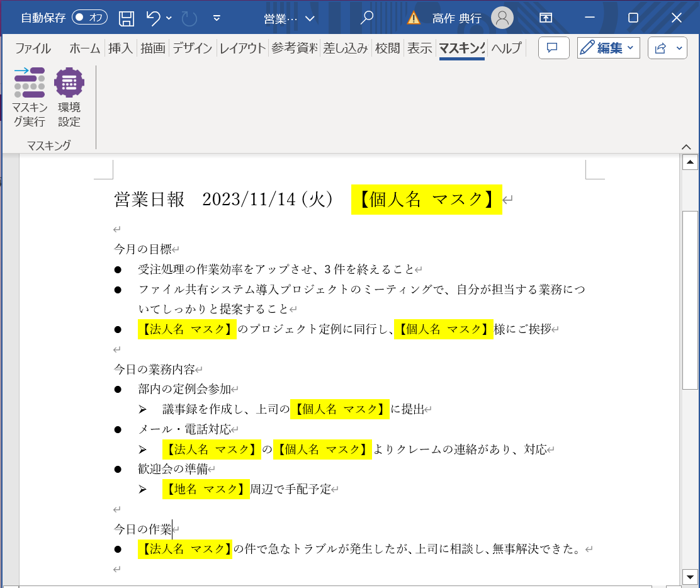Open the account profile avatar

point(502,18)
